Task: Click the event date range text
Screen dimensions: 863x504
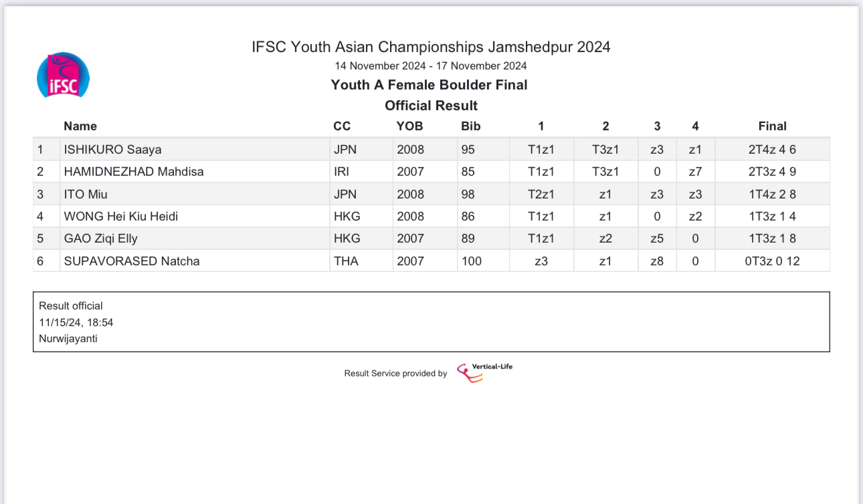Action: coord(431,66)
